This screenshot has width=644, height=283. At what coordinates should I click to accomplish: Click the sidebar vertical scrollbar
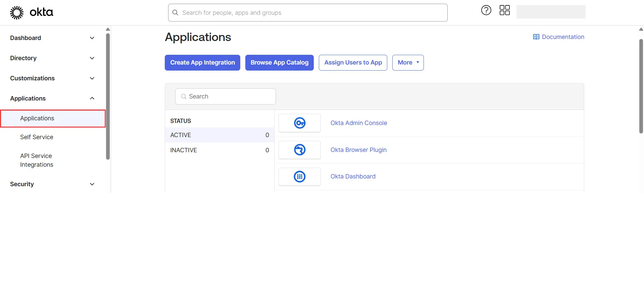point(108,96)
